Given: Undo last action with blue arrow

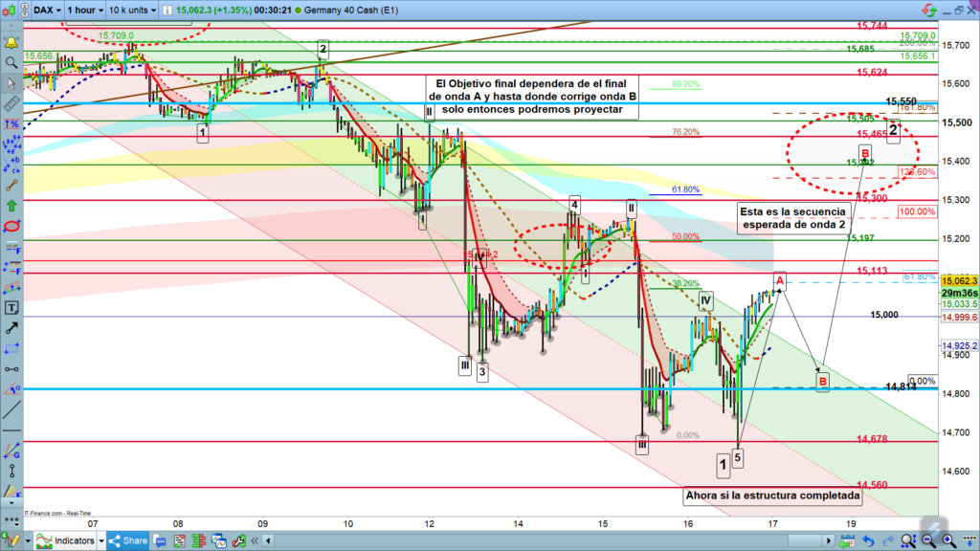Looking at the screenshot, I should pos(867,540).
